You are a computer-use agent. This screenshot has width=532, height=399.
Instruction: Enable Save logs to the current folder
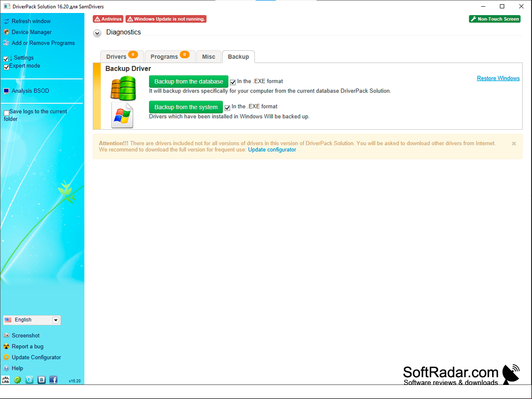[6, 113]
